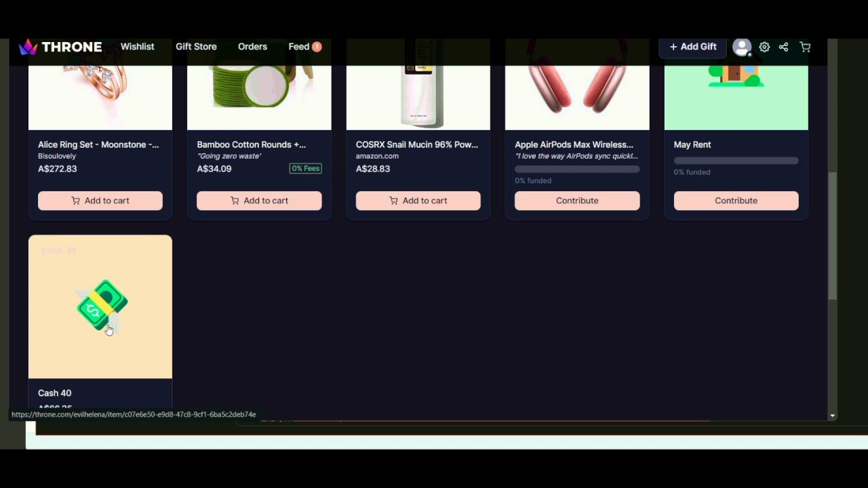The width and height of the screenshot is (868, 488).
Task: Contribute to Apple AirPods Max
Action: coord(577,201)
